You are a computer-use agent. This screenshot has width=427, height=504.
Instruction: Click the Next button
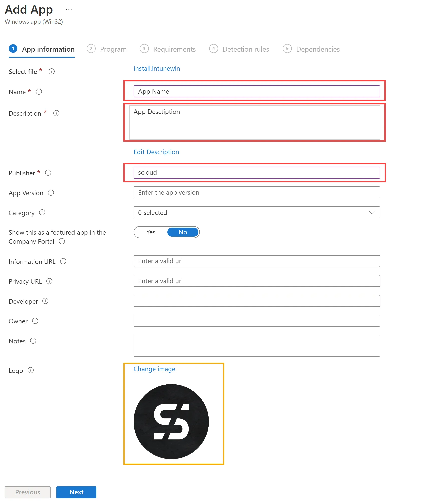76,492
